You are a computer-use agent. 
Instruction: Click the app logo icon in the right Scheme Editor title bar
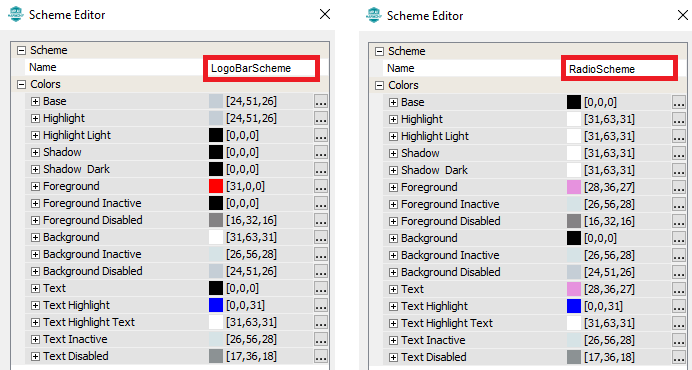coord(373,15)
